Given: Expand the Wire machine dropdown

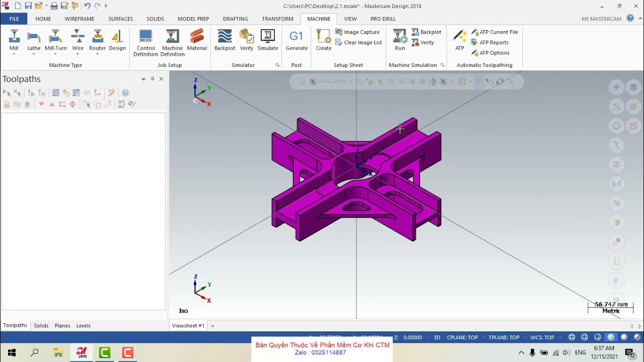Looking at the screenshot, I should coord(77,54).
